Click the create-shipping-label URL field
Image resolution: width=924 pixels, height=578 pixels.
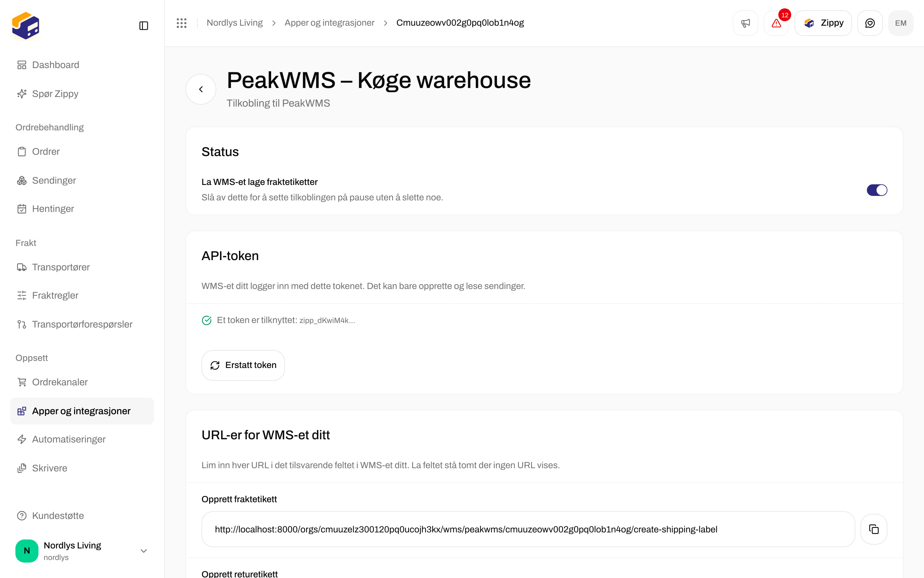pos(528,529)
